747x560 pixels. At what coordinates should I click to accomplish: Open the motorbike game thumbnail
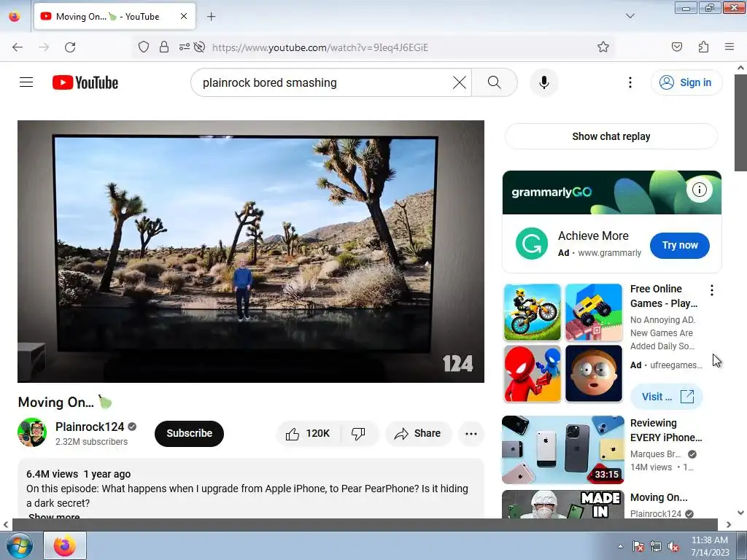(532, 312)
